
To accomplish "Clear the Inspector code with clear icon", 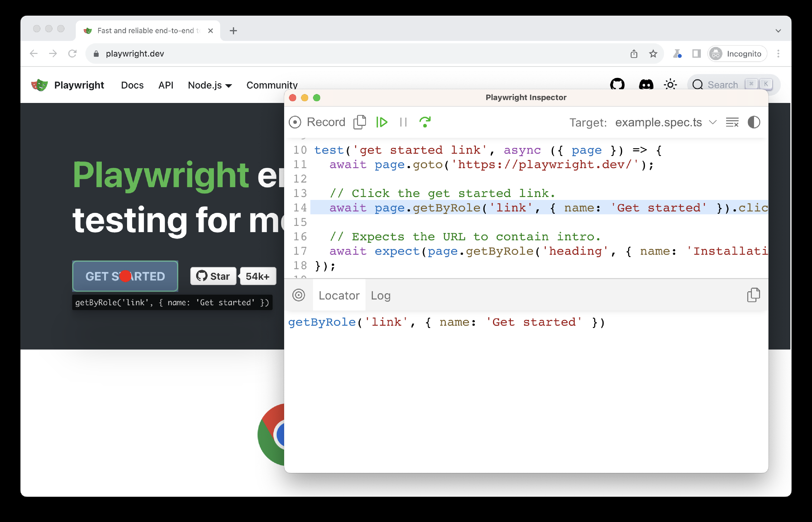I will coord(732,122).
